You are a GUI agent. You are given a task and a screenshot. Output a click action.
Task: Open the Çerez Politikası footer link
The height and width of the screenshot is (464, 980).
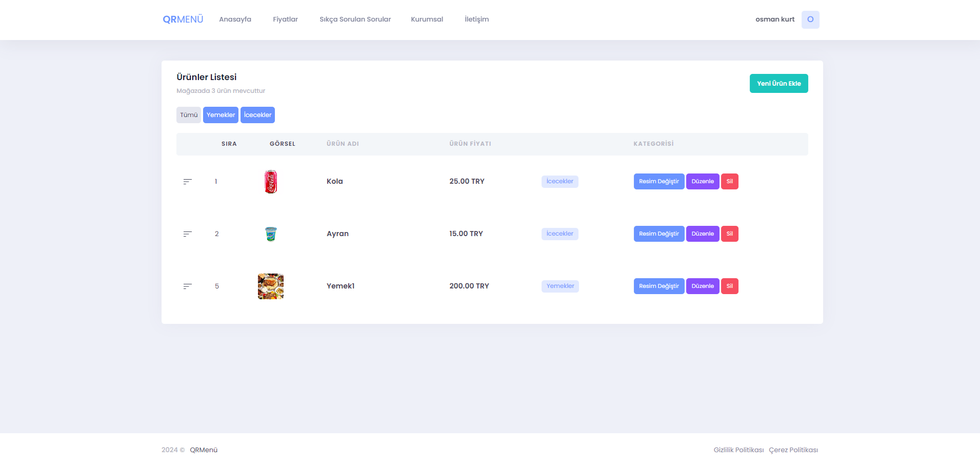[x=793, y=450]
